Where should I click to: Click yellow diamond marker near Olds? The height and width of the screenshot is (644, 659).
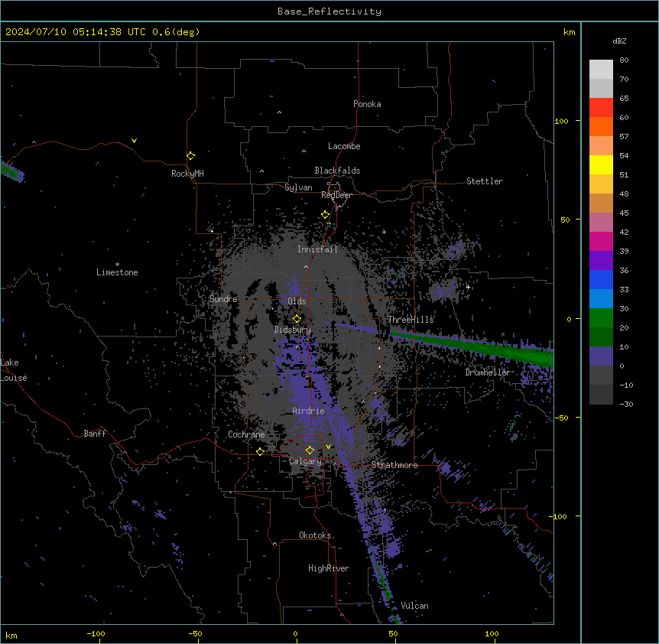[297, 319]
